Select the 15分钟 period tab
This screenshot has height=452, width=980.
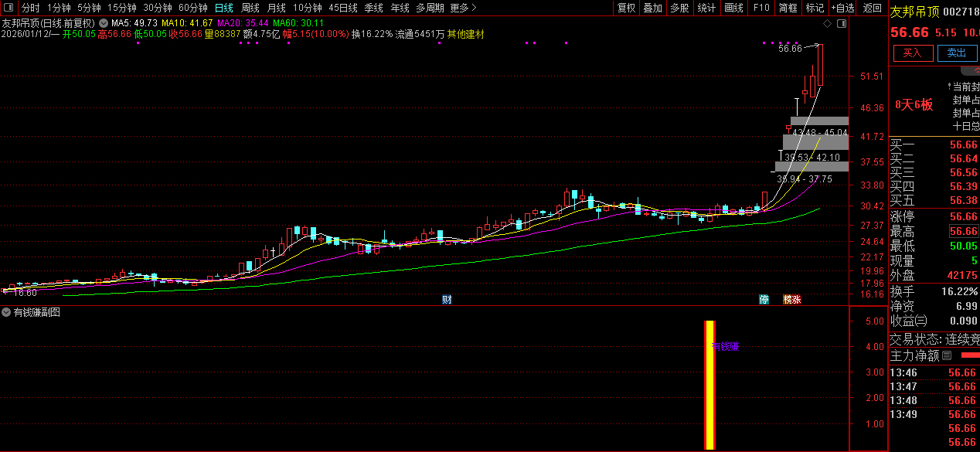tap(121, 8)
